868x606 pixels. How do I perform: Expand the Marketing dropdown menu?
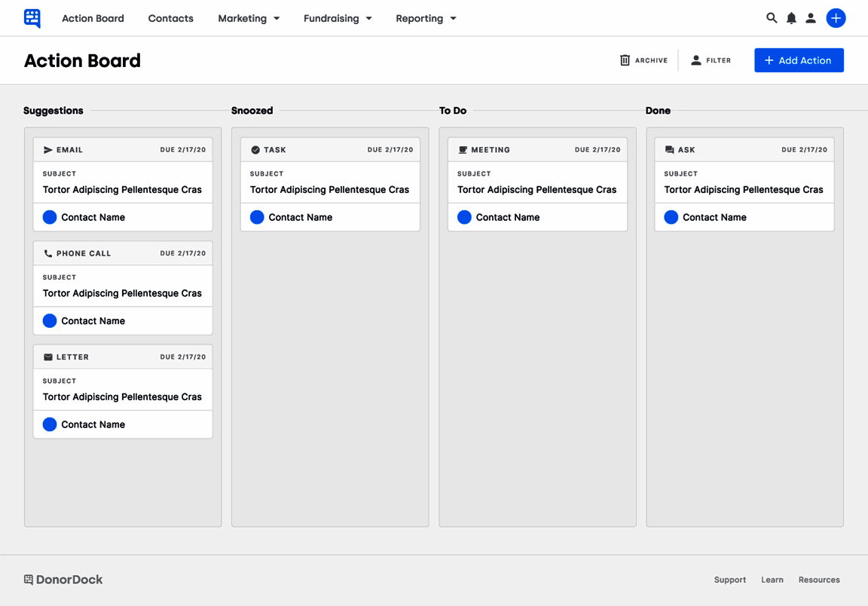coord(249,18)
